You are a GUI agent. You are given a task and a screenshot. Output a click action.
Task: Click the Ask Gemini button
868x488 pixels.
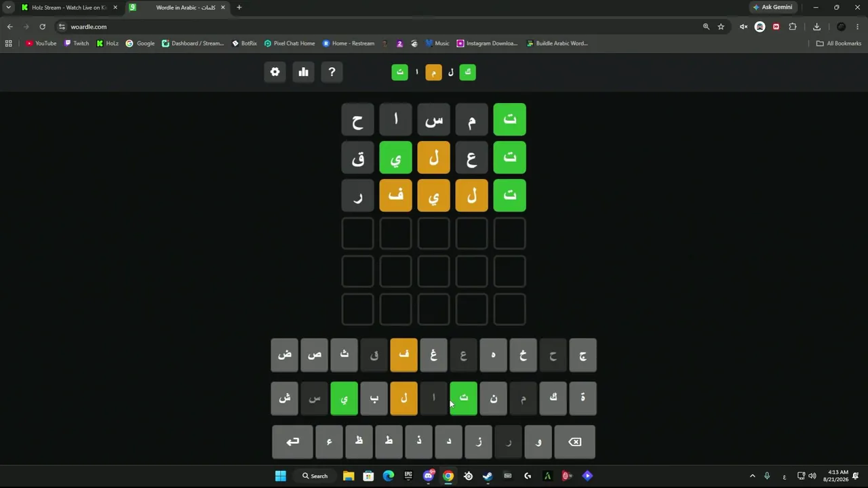click(772, 7)
